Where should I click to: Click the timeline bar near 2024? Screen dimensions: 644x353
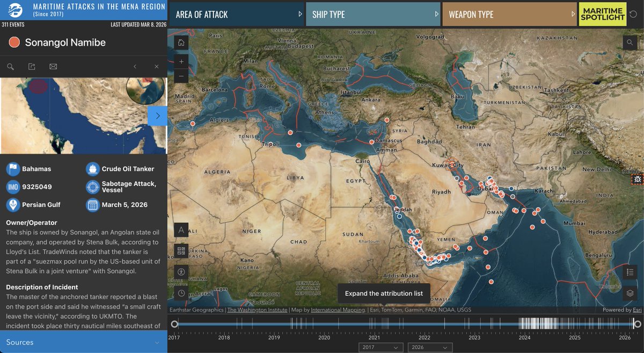pos(525,324)
